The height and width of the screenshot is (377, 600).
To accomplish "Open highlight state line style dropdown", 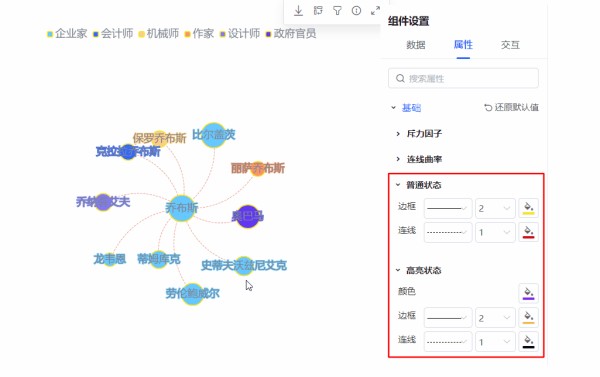I will pyautogui.click(x=448, y=342).
